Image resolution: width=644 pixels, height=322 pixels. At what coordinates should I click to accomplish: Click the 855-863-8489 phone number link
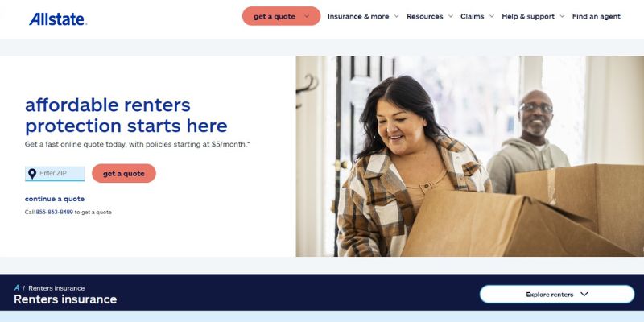(x=54, y=212)
